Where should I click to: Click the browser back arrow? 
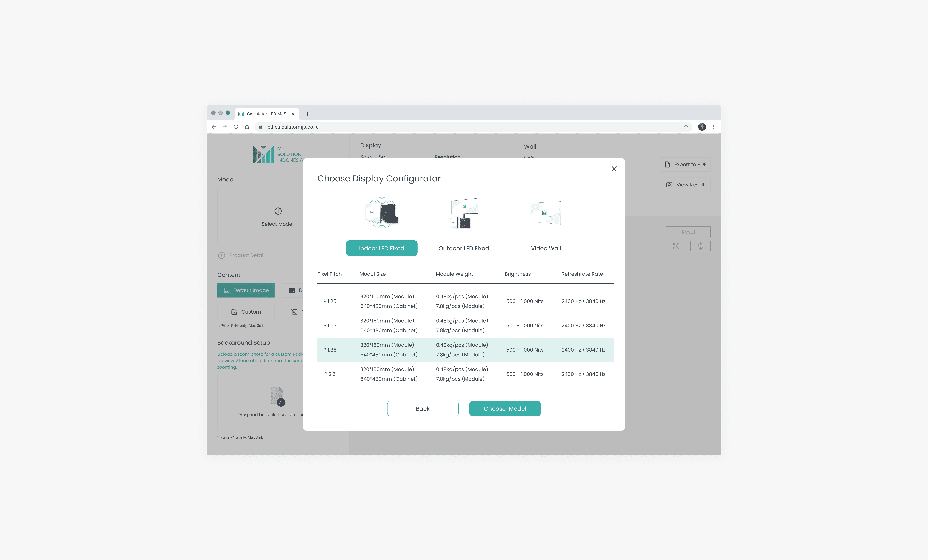point(214,127)
